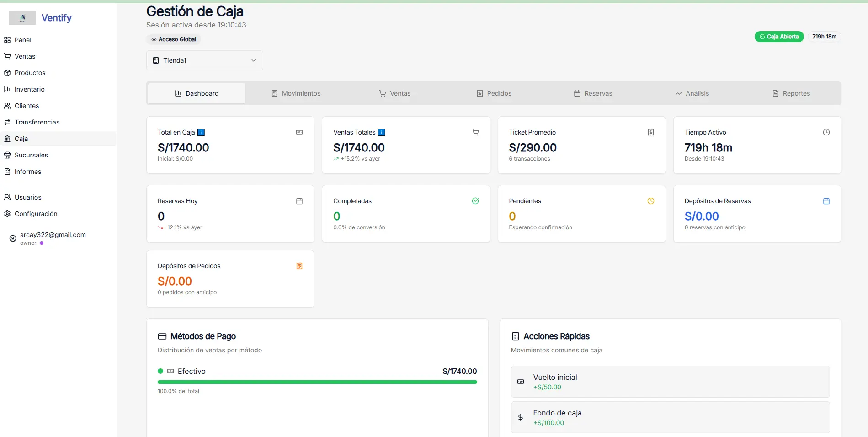Image resolution: width=868 pixels, height=437 pixels.
Task: Click the orange receipt icon in Depósitos de Pedidos
Action: coord(299,266)
